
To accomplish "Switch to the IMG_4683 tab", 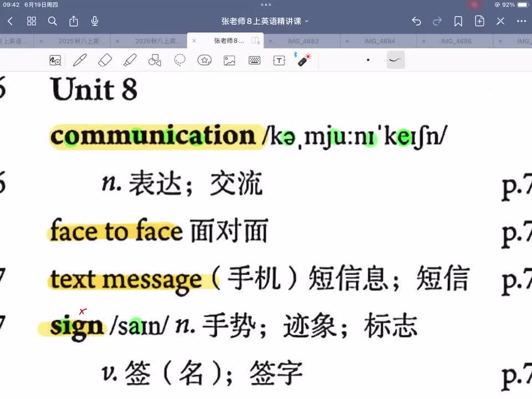I will click(x=303, y=41).
